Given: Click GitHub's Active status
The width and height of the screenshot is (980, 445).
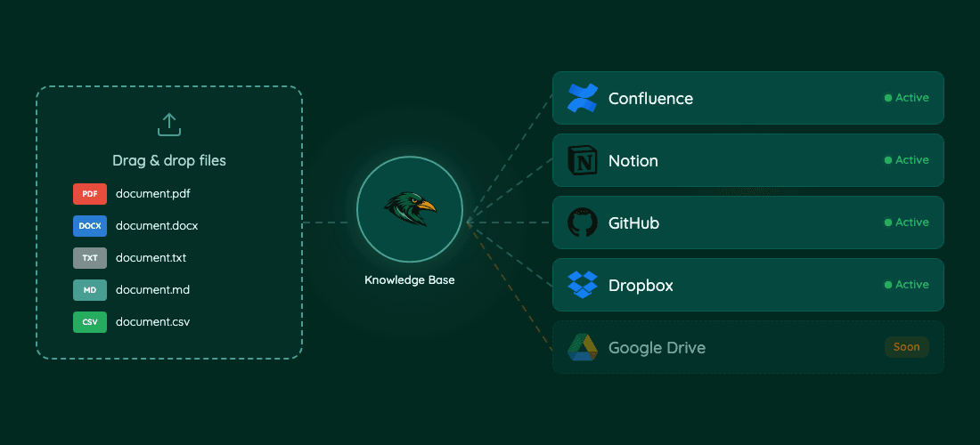Looking at the screenshot, I should click(x=906, y=222).
